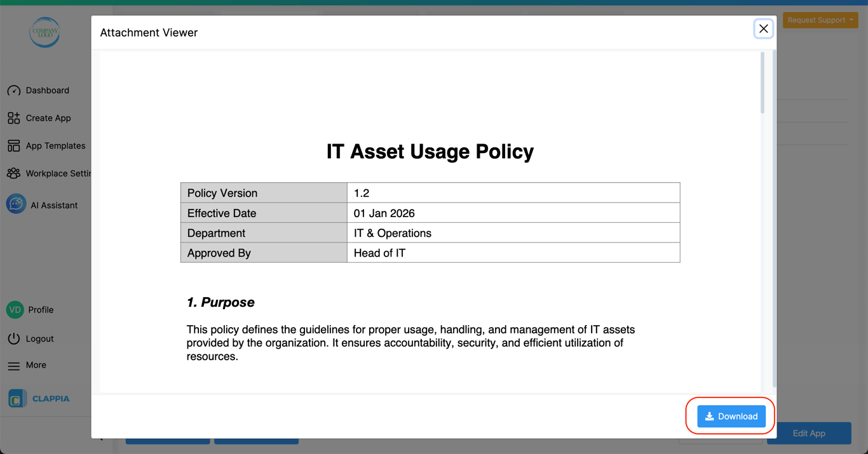Viewport: 868px width, 454px height.
Task: Open the More hamburger menu
Action: point(13,366)
